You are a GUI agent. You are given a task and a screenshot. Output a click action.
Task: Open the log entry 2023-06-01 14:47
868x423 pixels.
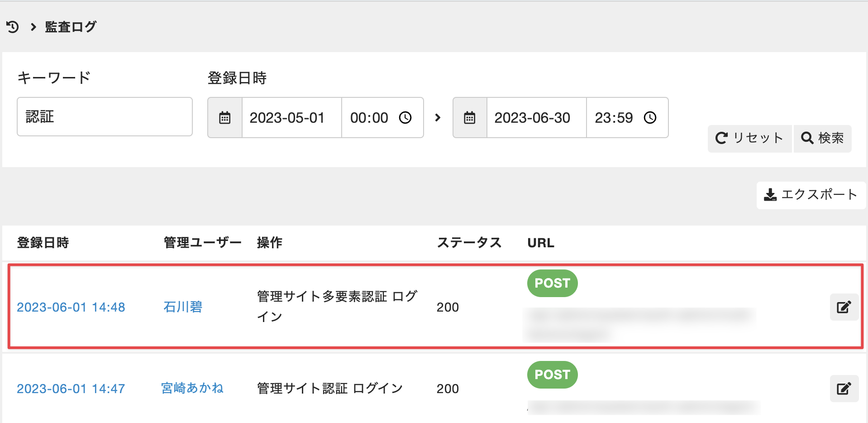coord(71,389)
